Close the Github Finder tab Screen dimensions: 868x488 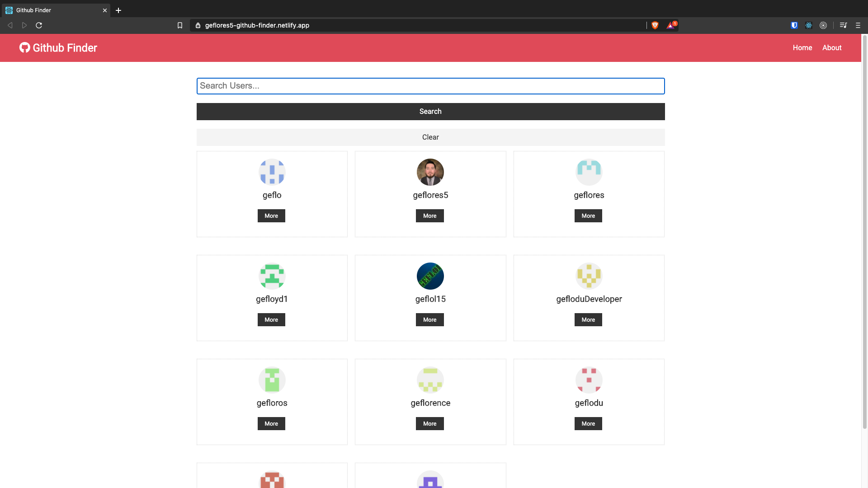click(105, 10)
